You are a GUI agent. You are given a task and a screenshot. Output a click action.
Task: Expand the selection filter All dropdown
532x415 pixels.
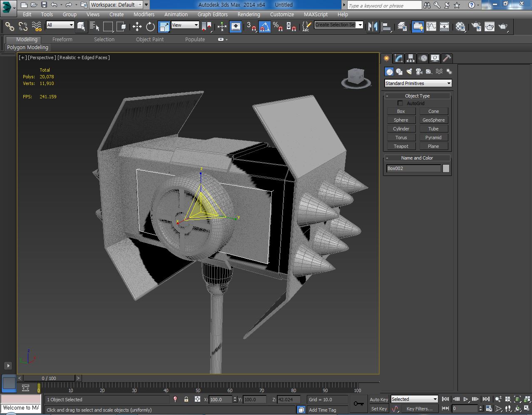[x=60, y=25]
